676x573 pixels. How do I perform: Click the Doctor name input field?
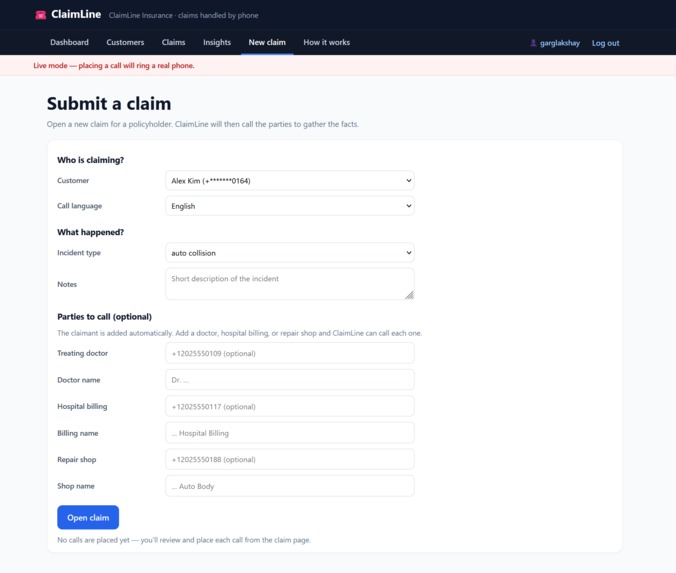[x=290, y=380]
